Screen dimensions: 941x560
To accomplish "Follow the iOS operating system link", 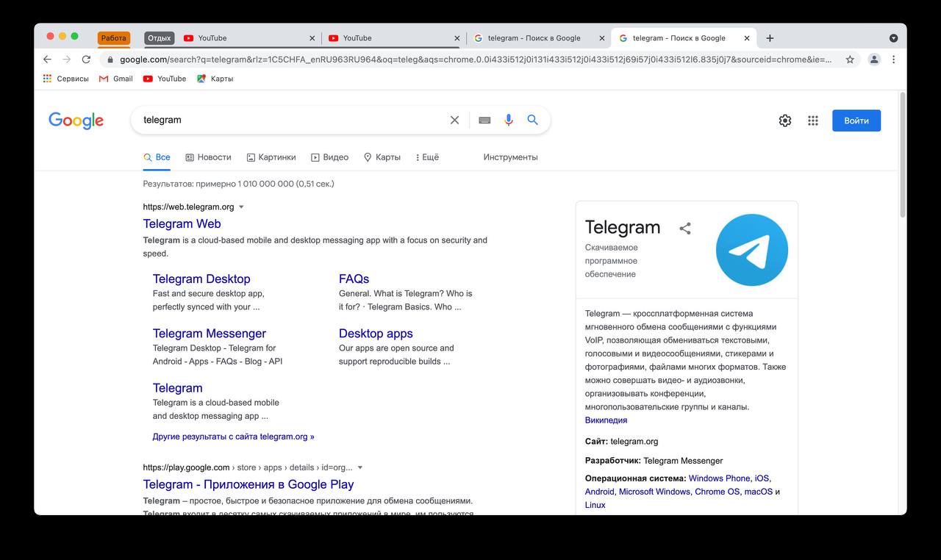I will point(762,478).
